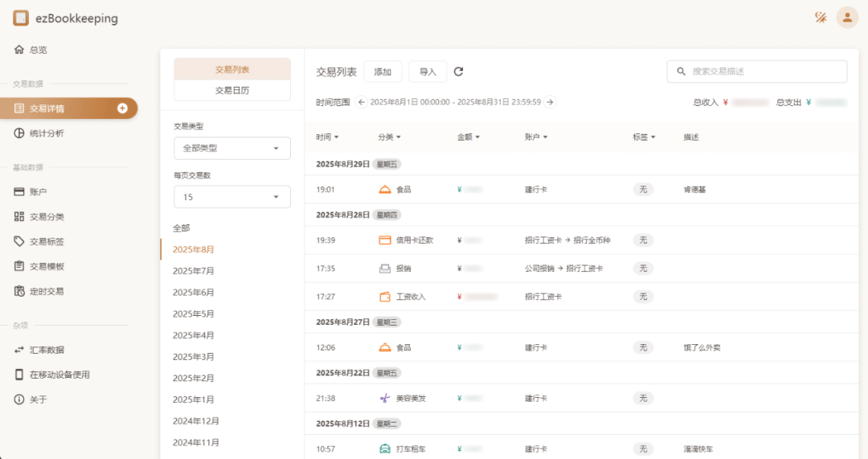Open the 标签 column filter dropdown

click(x=644, y=137)
